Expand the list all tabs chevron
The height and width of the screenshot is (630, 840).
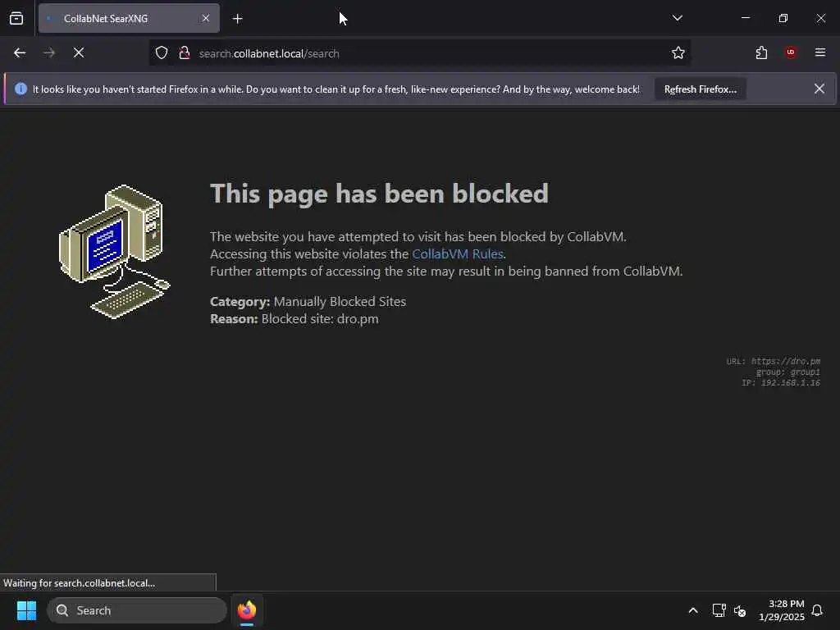[677, 18]
